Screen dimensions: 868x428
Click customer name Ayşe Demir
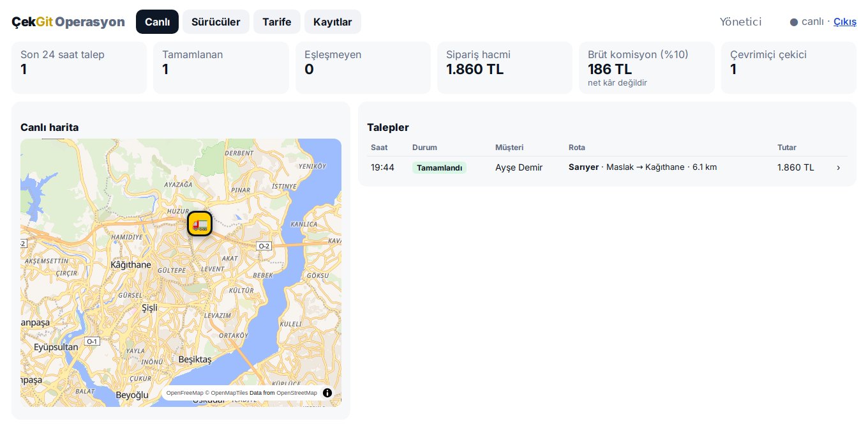pos(519,167)
